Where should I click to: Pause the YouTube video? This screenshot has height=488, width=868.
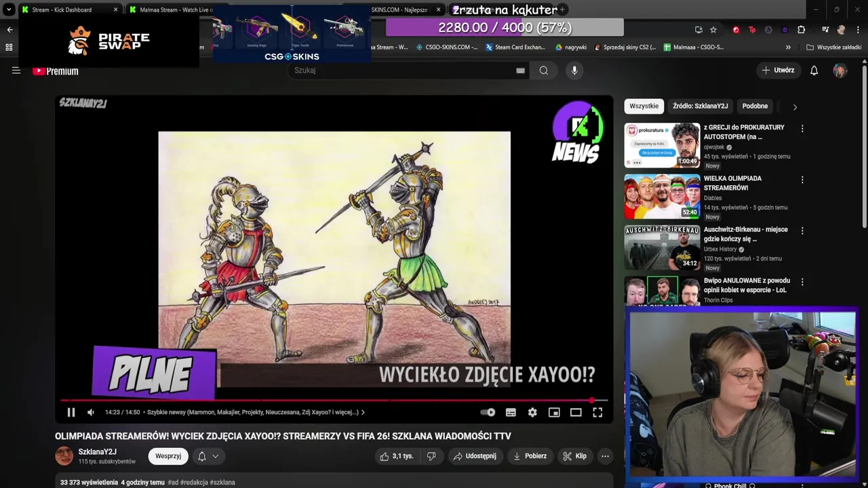pyautogui.click(x=71, y=412)
